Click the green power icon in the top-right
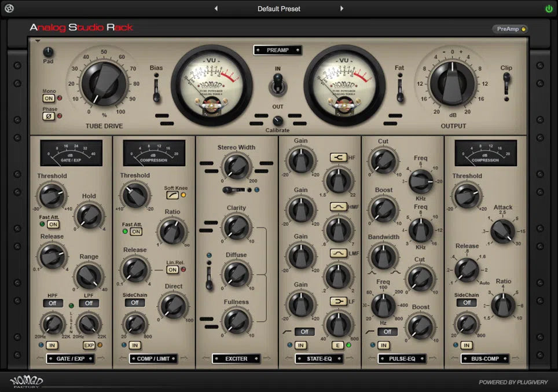Viewport: 558px width, 392px height. point(547,8)
